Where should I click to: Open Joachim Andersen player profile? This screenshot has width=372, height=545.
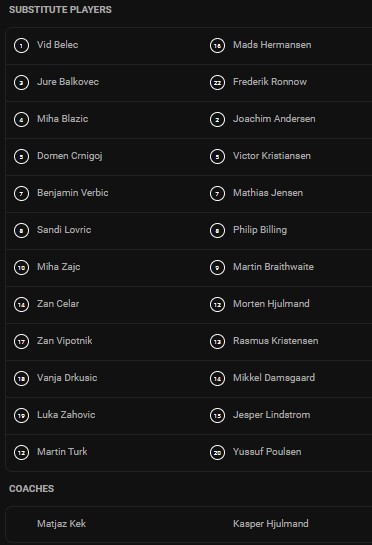[274, 119]
